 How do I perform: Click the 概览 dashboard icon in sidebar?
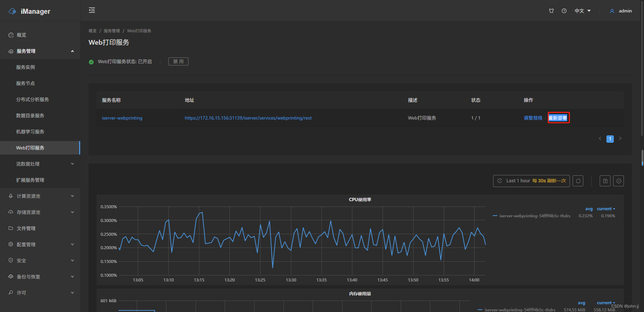(11, 35)
